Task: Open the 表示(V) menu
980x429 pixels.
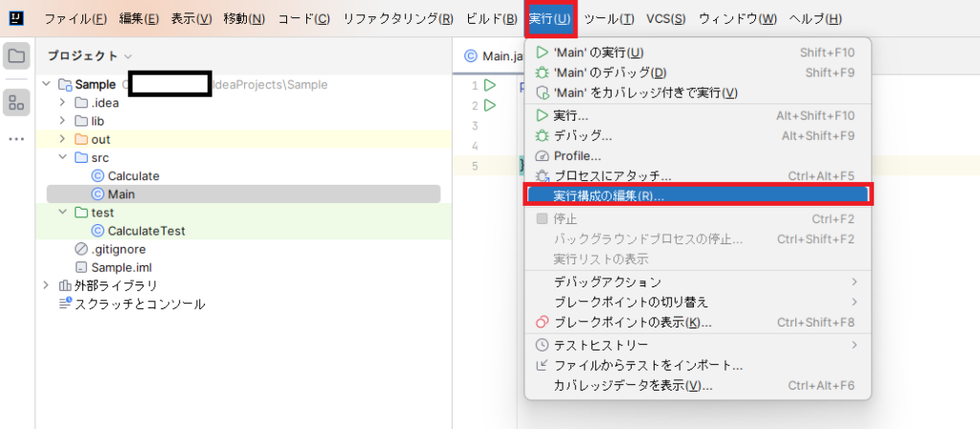Action: tap(191, 19)
